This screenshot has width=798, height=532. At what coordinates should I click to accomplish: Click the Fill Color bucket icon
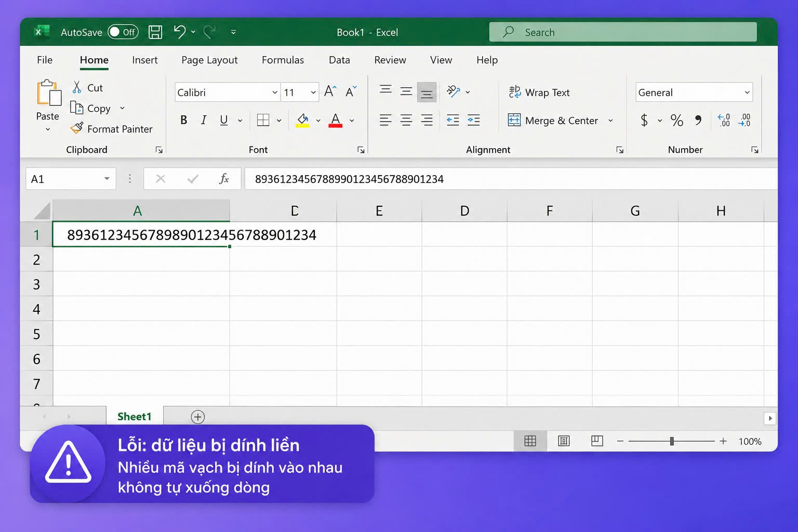tap(303, 121)
